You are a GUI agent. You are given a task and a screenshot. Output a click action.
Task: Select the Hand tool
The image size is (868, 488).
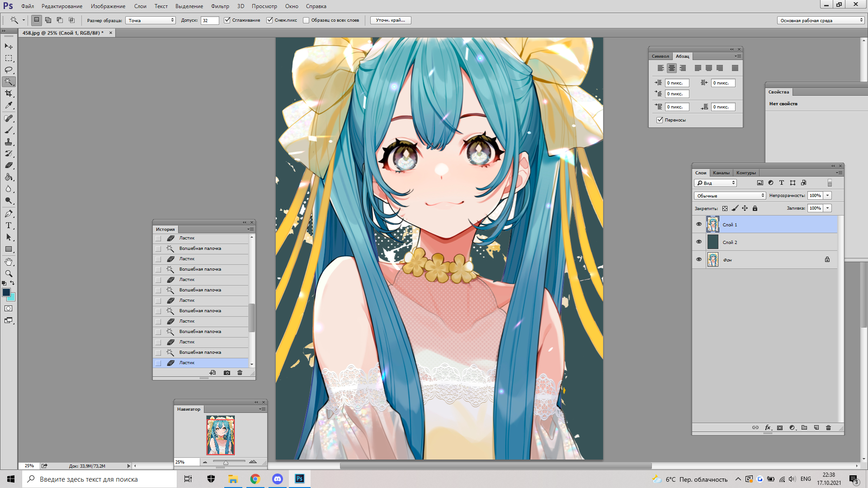tap(9, 262)
